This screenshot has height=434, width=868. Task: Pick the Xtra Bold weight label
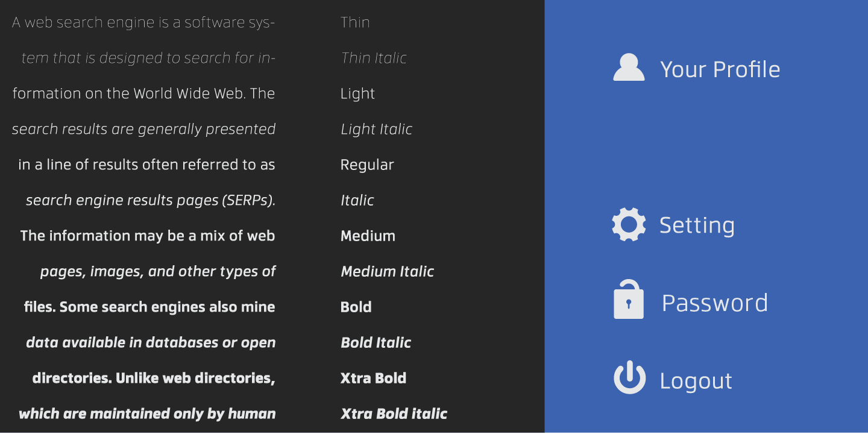coord(373,378)
